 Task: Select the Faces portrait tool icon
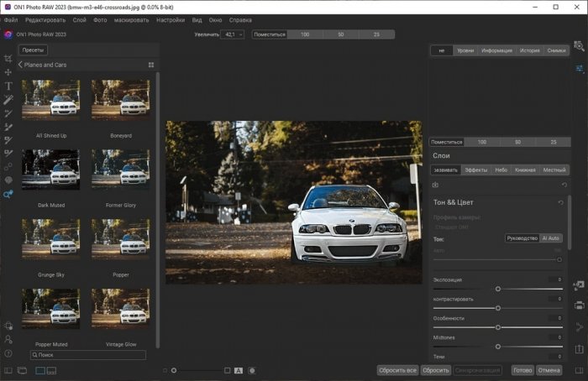(8, 180)
